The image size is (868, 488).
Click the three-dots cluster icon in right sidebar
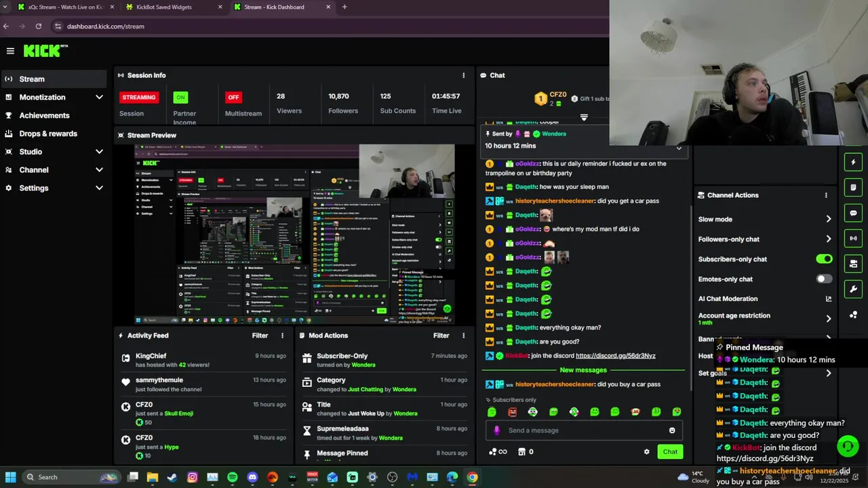coord(853,314)
